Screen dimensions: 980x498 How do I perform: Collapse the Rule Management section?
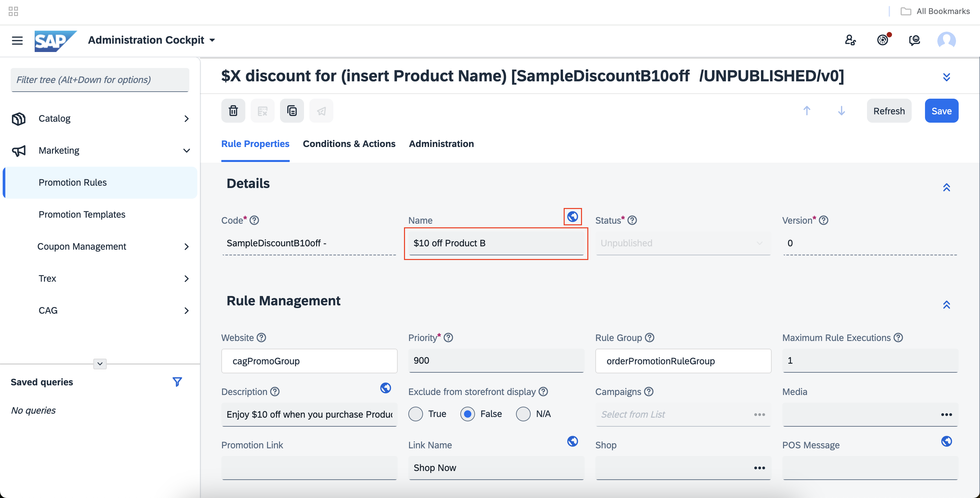point(946,304)
